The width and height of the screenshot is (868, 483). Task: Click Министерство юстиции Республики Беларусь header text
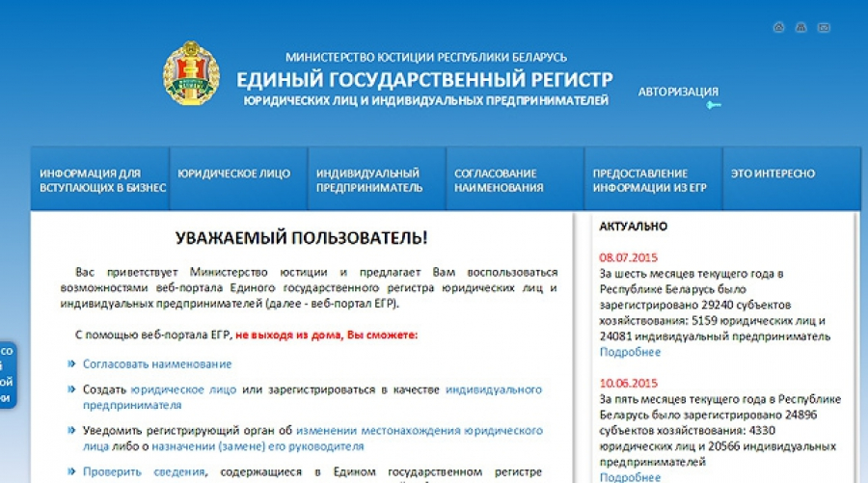[x=426, y=57]
